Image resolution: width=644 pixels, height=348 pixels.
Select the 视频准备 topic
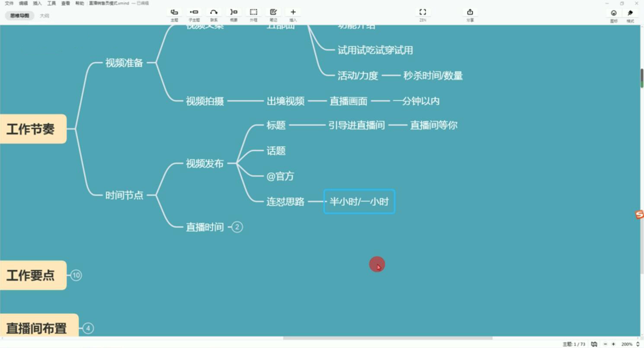124,63
